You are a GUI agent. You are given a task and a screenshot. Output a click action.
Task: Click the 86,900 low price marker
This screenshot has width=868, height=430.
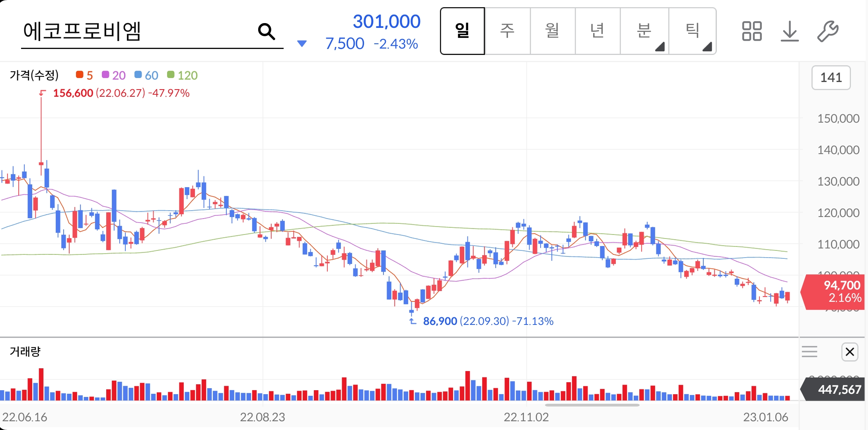tap(440, 321)
